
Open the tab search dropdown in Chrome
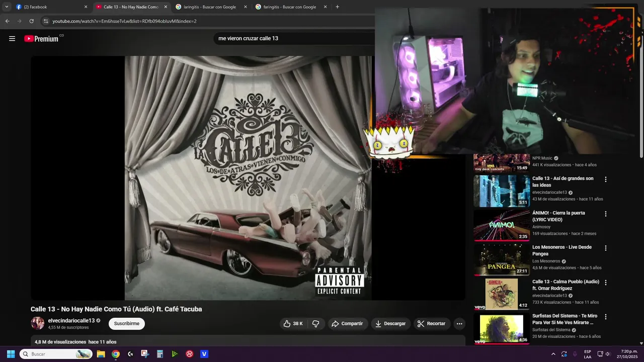point(7,7)
